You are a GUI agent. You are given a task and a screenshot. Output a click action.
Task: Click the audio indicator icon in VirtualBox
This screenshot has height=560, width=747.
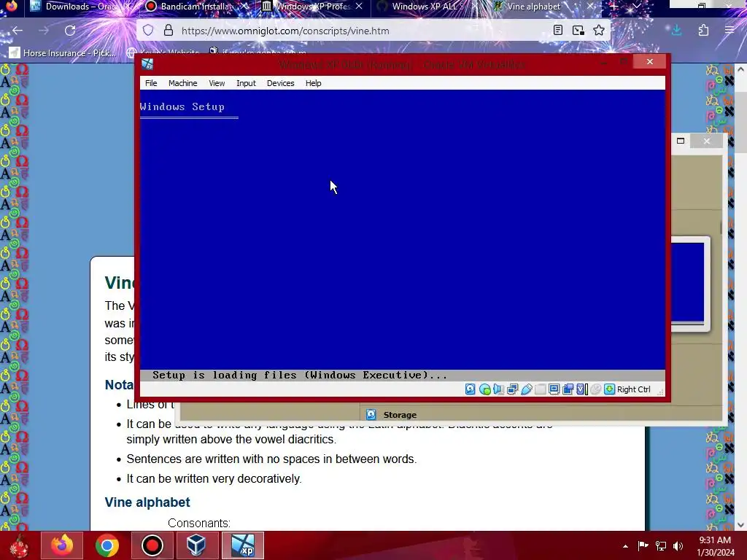pyautogui.click(x=499, y=389)
